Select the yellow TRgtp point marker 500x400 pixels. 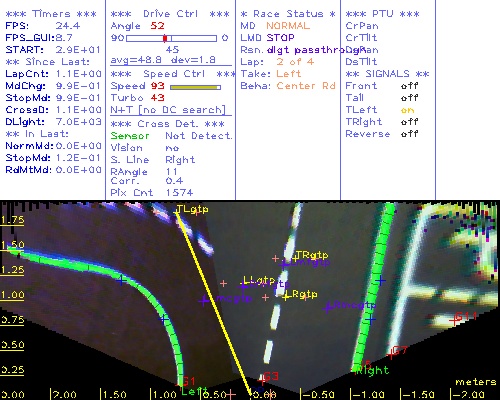(x=295, y=258)
